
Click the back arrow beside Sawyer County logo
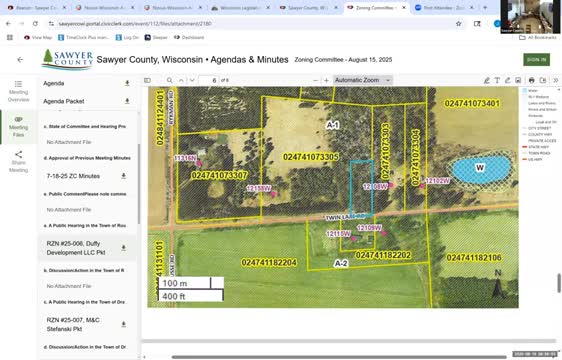pyautogui.click(x=20, y=60)
